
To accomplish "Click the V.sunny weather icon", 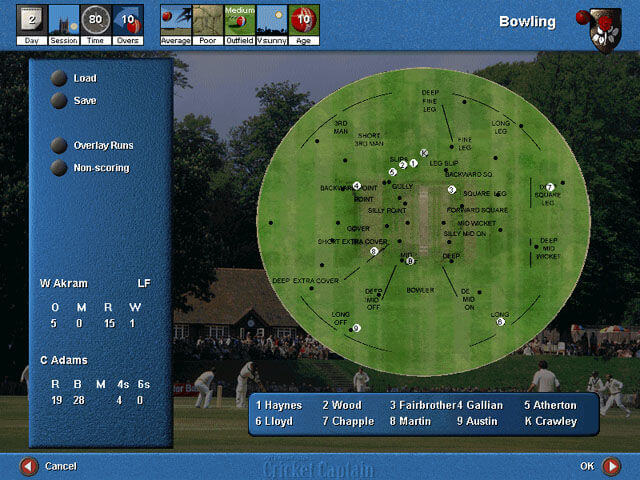I will click(x=271, y=19).
